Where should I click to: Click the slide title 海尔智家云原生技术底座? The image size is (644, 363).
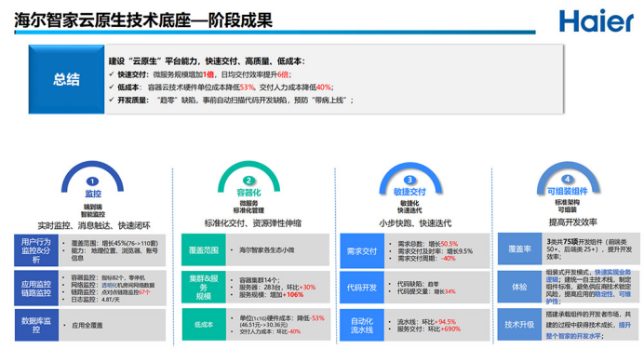(x=102, y=20)
